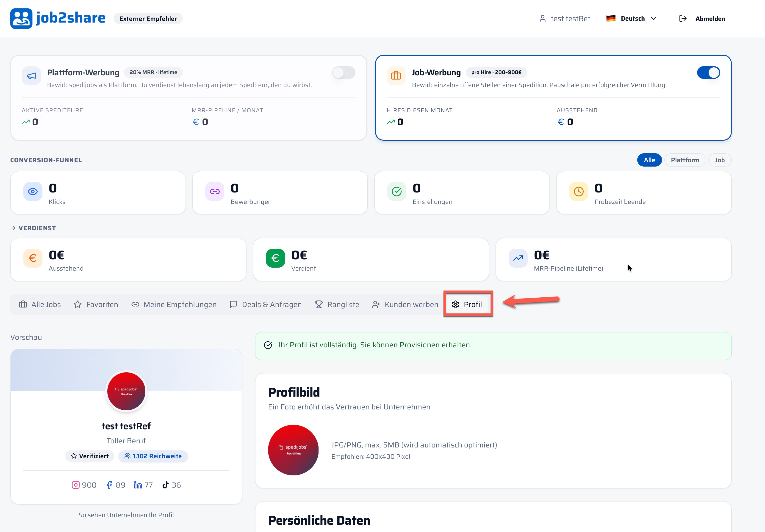This screenshot has height=532, width=765.
Task: Click the TikTok icon in profile preview
Action: pos(166,485)
